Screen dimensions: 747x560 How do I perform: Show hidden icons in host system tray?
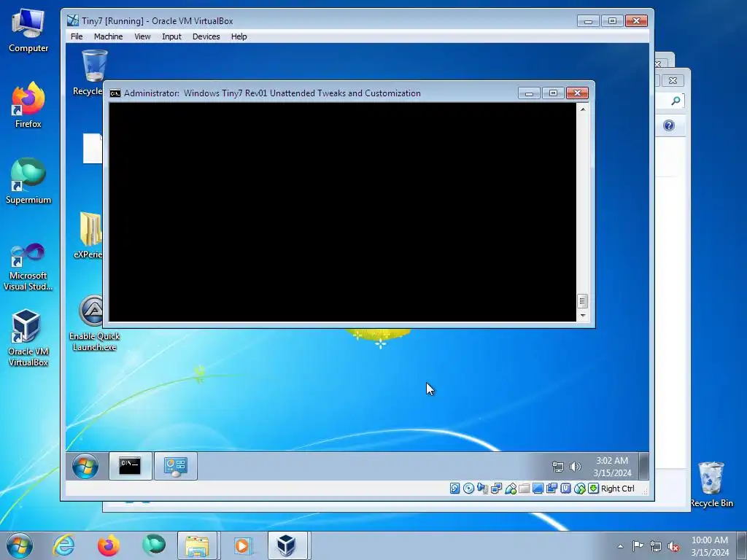point(620,546)
